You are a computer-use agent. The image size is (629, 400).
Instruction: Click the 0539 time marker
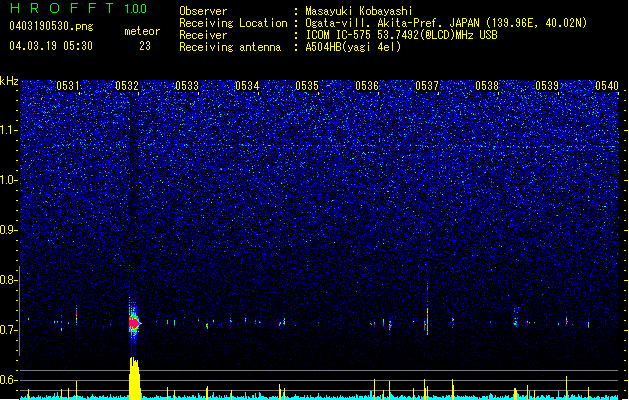coord(547,86)
